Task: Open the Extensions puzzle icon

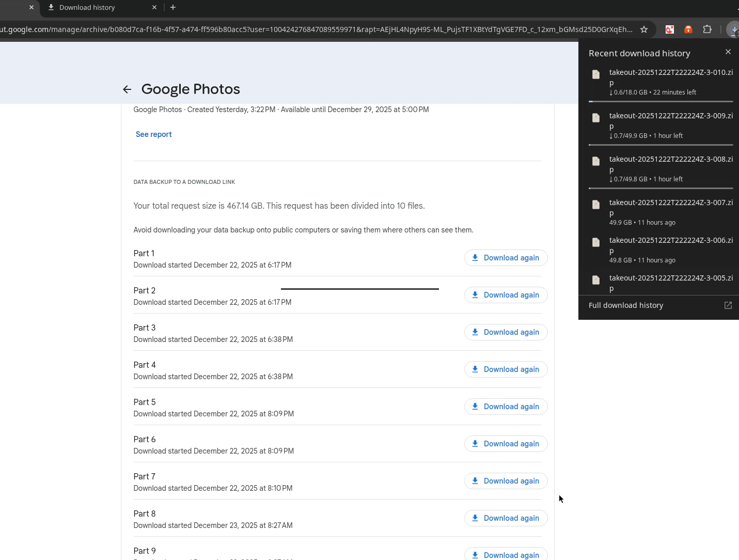Action: [x=707, y=29]
